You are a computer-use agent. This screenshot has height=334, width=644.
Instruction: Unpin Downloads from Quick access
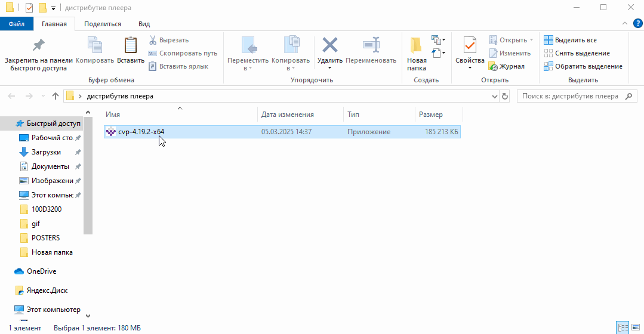click(78, 152)
